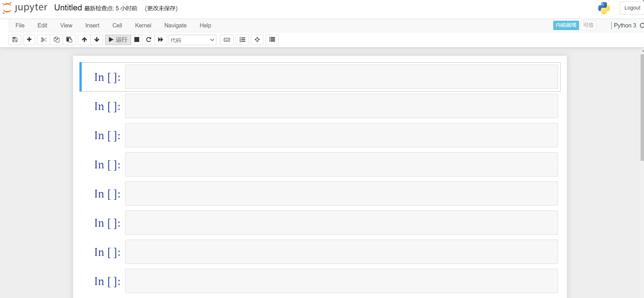Open the Help menu
The width and height of the screenshot is (644, 298).
[205, 25]
